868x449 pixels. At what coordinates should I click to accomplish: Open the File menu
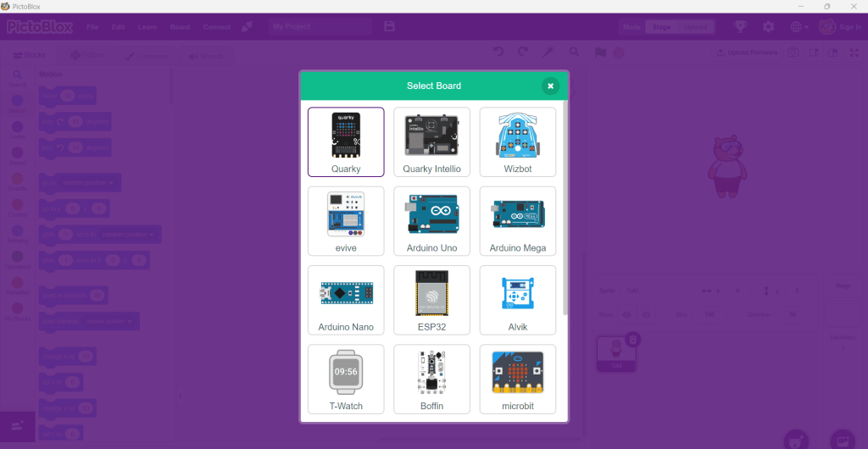point(92,27)
